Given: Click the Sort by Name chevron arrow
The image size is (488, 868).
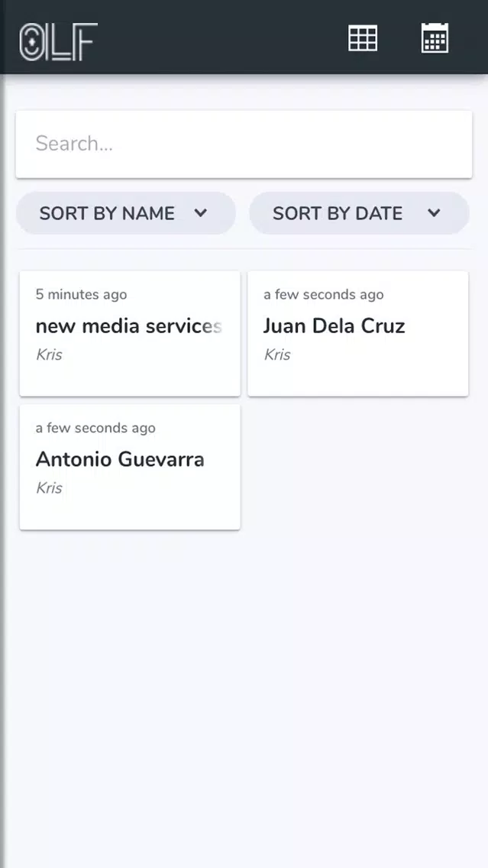Looking at the screenshot, I should [201, 213].
